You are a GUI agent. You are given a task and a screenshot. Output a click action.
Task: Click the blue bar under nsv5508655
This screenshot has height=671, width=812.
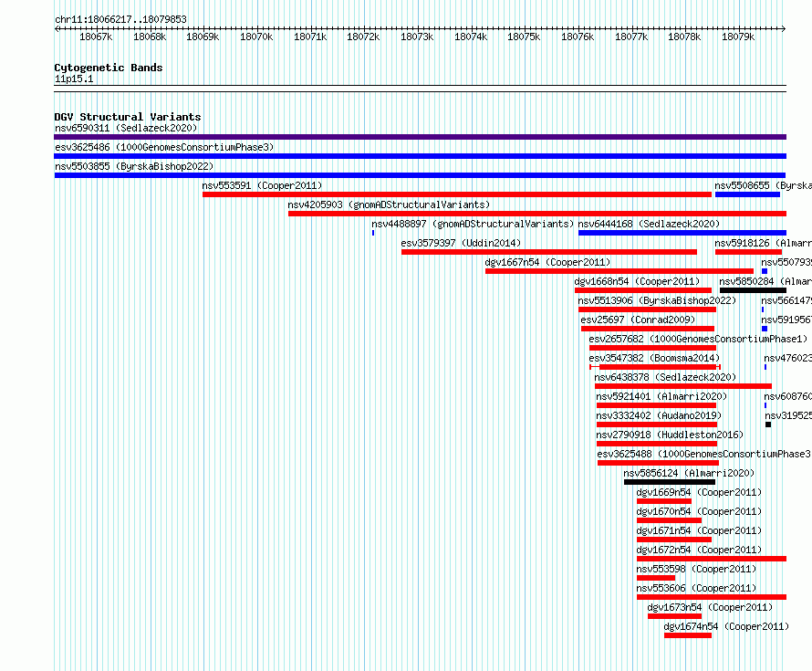pos(747,194)
